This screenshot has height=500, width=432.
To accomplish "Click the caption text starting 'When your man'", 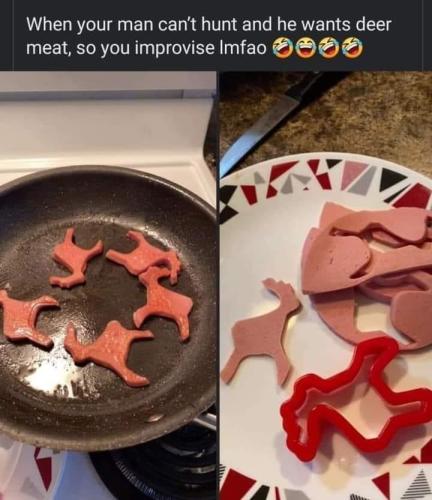I will click(x=208, y=36).
